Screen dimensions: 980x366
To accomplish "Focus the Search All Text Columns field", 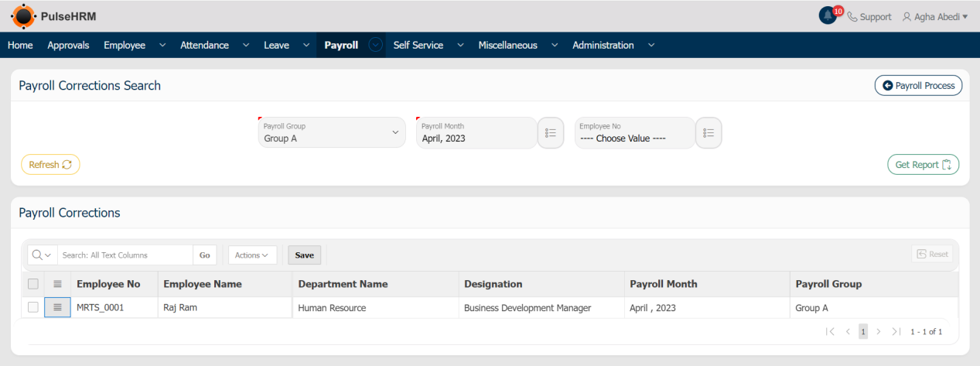I will tap(125, 255).
